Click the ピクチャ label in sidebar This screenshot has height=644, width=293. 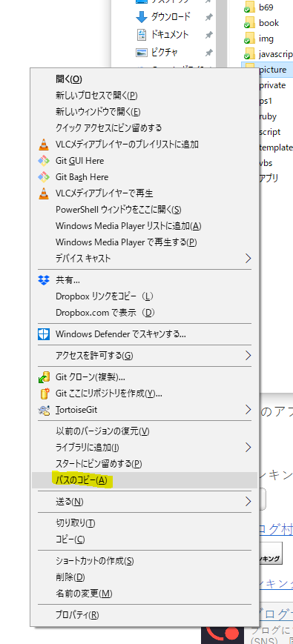click(x=165, y=53)
